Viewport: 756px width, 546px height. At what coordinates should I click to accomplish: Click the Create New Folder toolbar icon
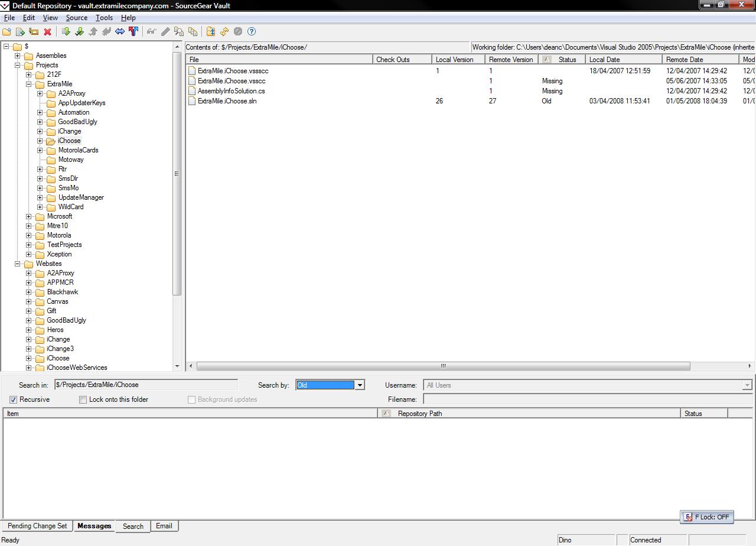click(7, 31)
